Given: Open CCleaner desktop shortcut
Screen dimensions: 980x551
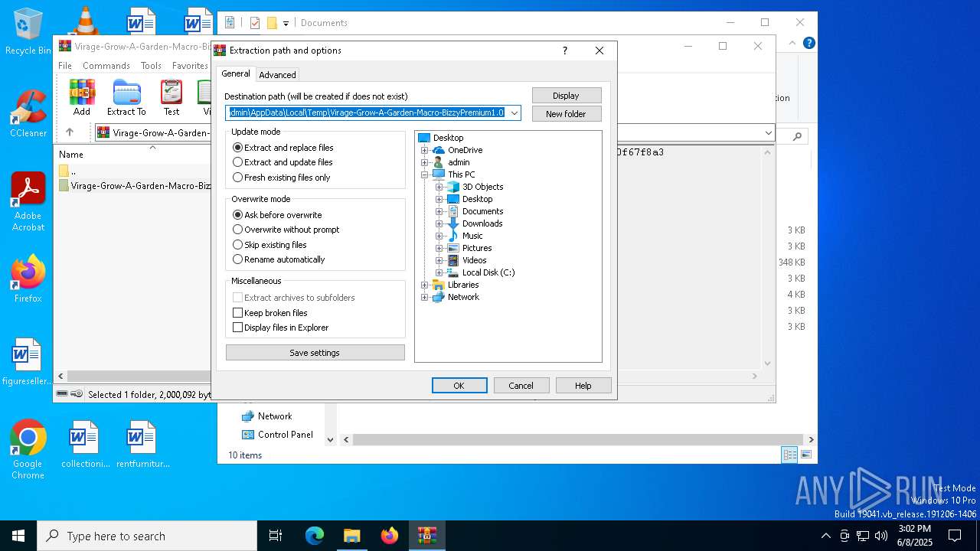Looking at the screenshot, I should pos(28,113).
